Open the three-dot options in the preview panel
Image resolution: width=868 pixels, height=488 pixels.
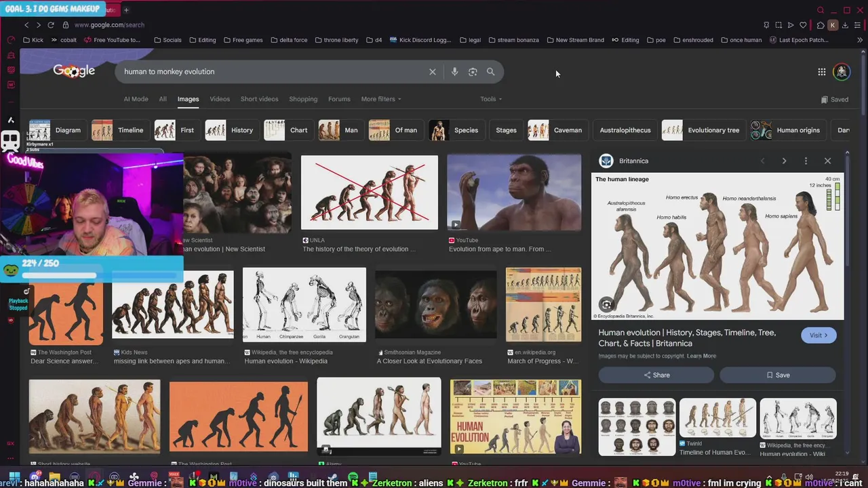(806, 161)
